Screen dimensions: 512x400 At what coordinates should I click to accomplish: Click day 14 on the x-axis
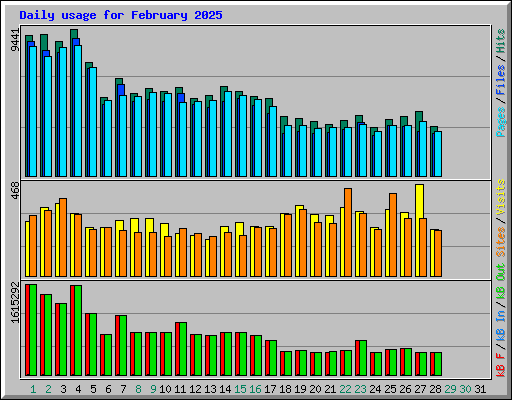[225, 389]
